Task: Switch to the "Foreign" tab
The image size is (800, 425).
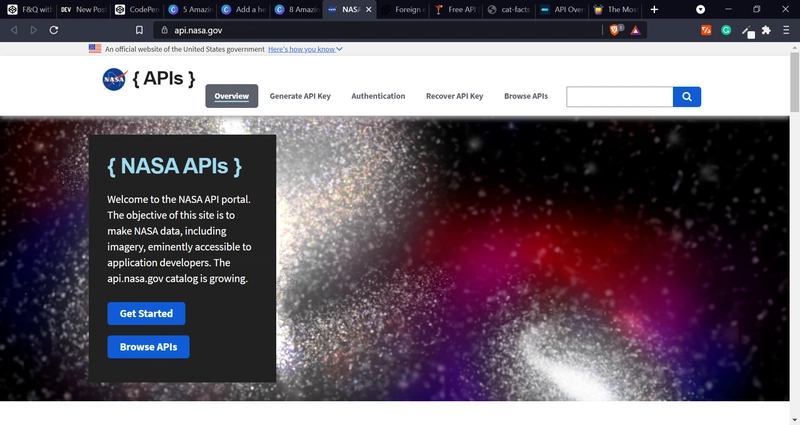Action: coord(403,9)
